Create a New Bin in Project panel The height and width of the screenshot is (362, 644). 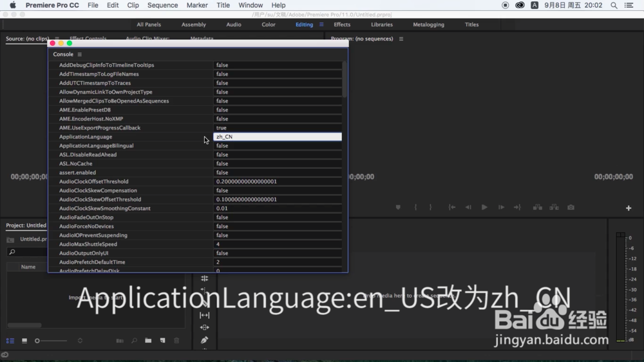[148, 341]
